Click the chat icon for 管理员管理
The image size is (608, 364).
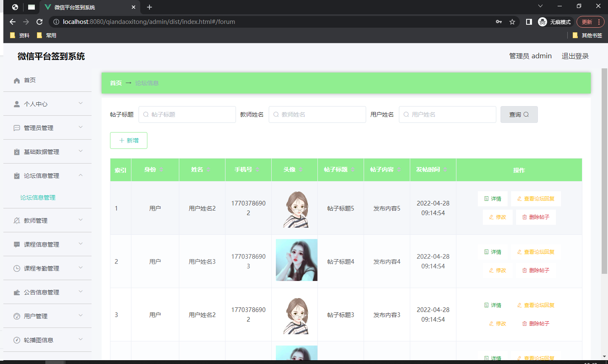click(16, 127)
